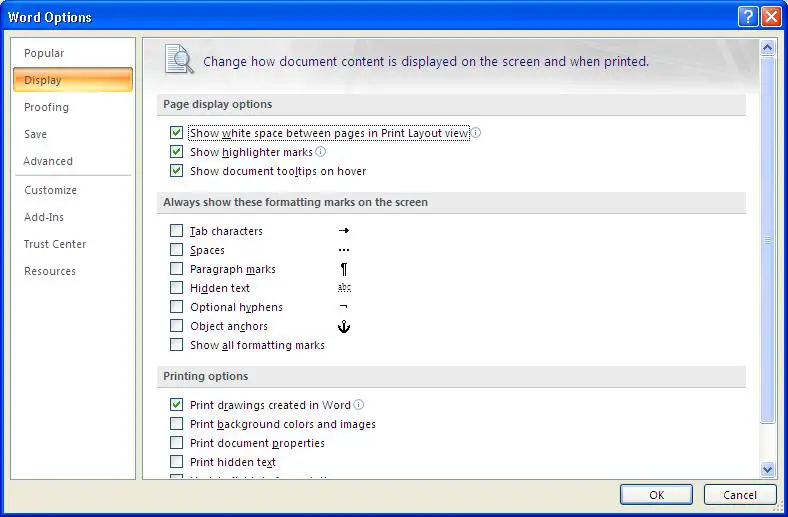
Task: Toggle Show highlighter marks checkbox
Action: (x=176, y=152)
